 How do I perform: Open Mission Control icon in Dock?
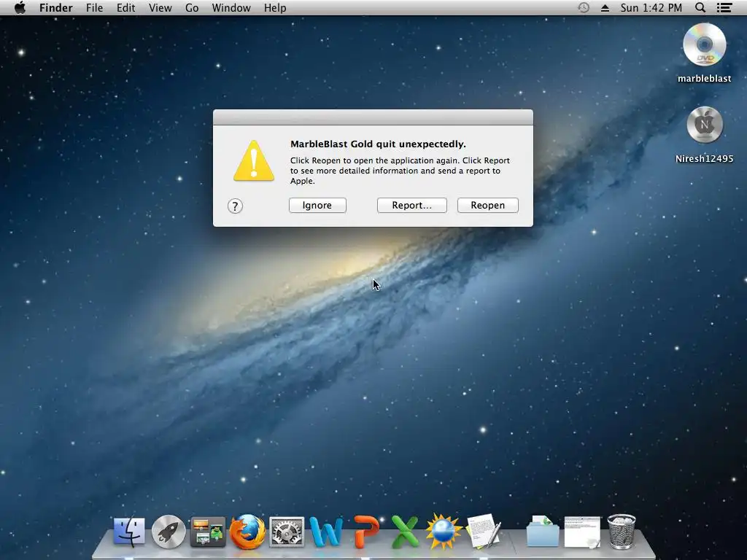208,532
